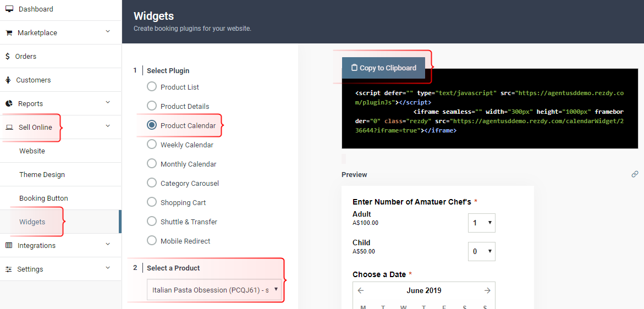Choose Weekly Calendar plugin option
The image size is (644, 309).
pos(152,144)
